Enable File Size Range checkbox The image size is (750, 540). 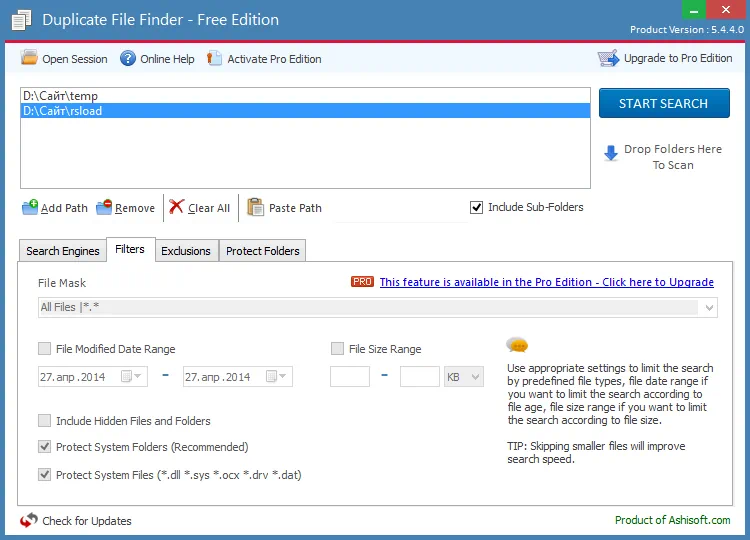[337, 349]
